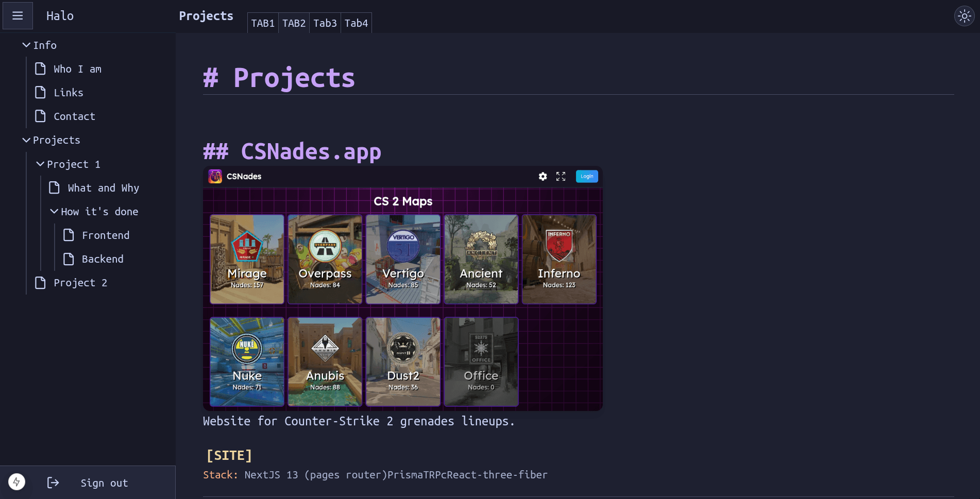
Task: Switch to TAB1
Action: coord(263,23)
